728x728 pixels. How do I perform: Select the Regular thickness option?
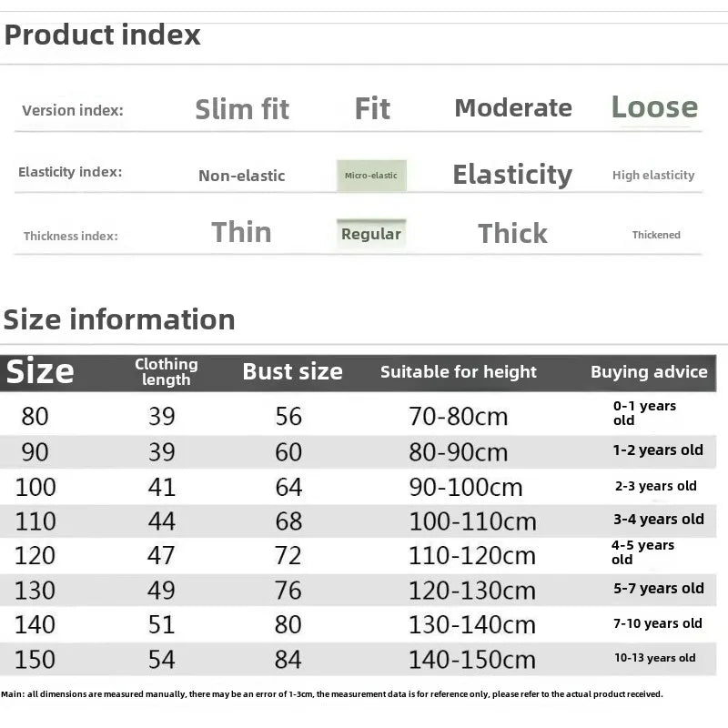371,234
